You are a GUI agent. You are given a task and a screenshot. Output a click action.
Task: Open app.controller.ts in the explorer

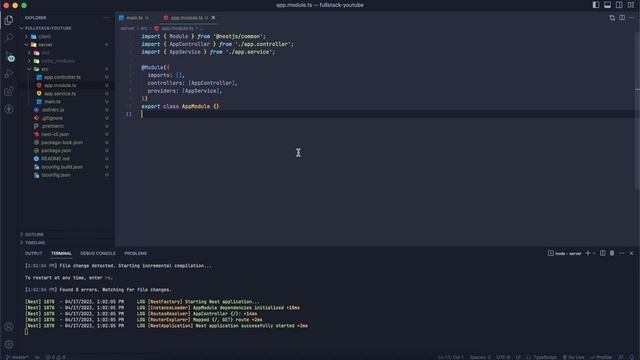point(62,77)
